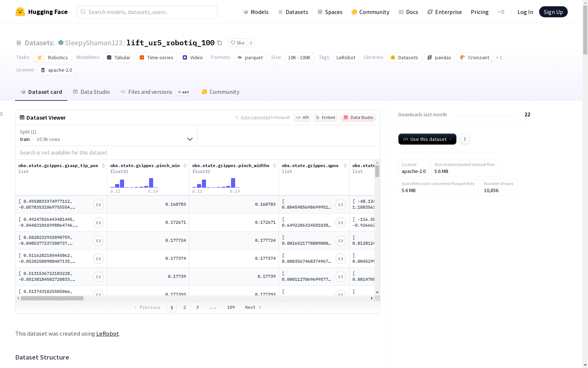Expand JSON for qpos 0.8045985698699951 cell
Screen dimensions: 588x368
[x=341, y=205]
